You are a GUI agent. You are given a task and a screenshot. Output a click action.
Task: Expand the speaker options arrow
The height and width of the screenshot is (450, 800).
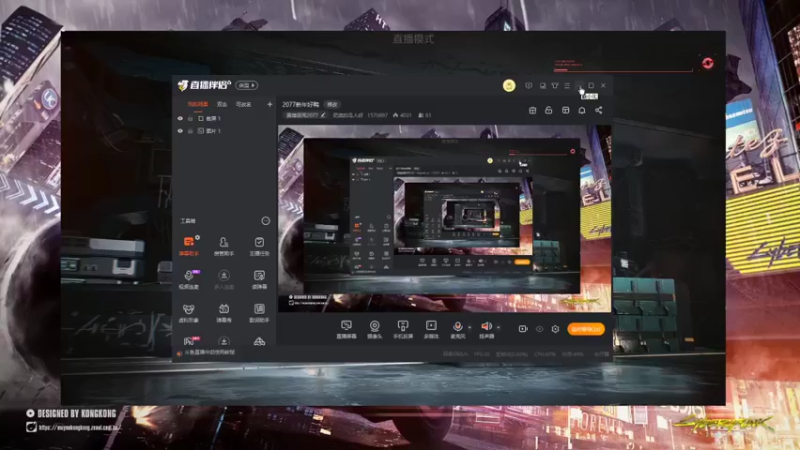[498, 327]
